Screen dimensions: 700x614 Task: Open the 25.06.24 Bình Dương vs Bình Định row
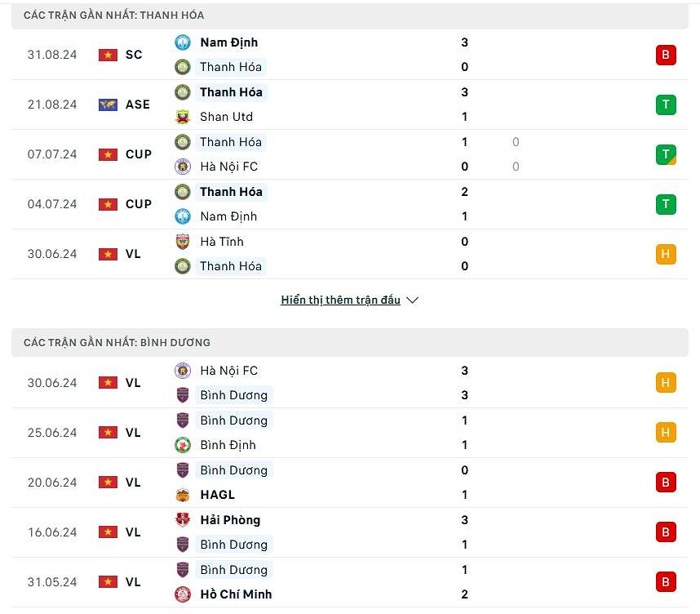coord(350,433)
